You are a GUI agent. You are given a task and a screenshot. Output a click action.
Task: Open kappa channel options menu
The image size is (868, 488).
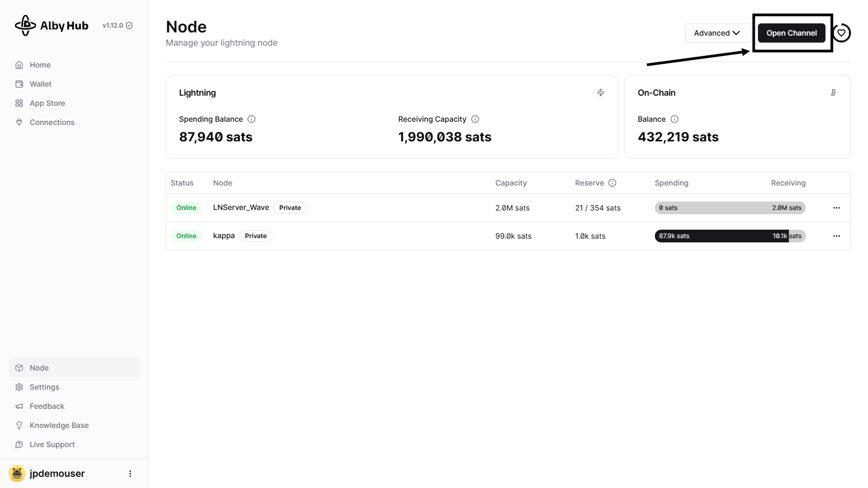(837, 236)
